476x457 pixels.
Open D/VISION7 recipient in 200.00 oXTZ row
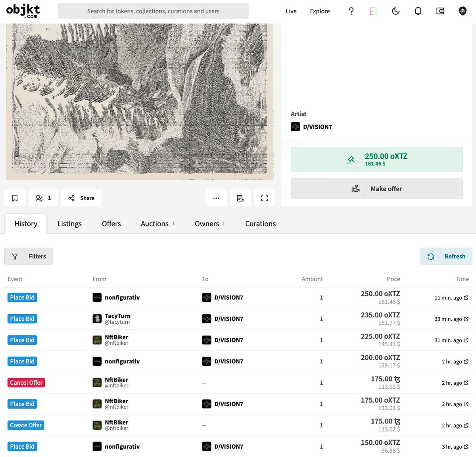tap(229, 361)
